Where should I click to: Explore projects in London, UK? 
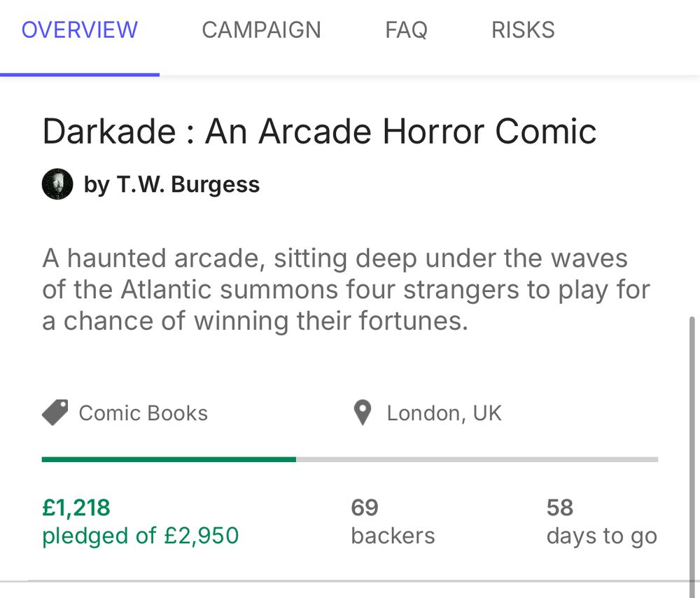(444, 413)
